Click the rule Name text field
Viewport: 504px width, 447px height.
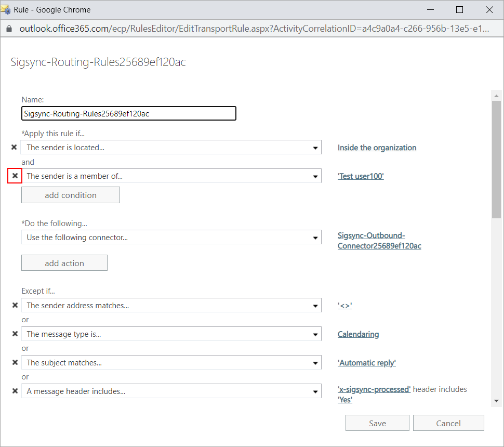[129, 113]
